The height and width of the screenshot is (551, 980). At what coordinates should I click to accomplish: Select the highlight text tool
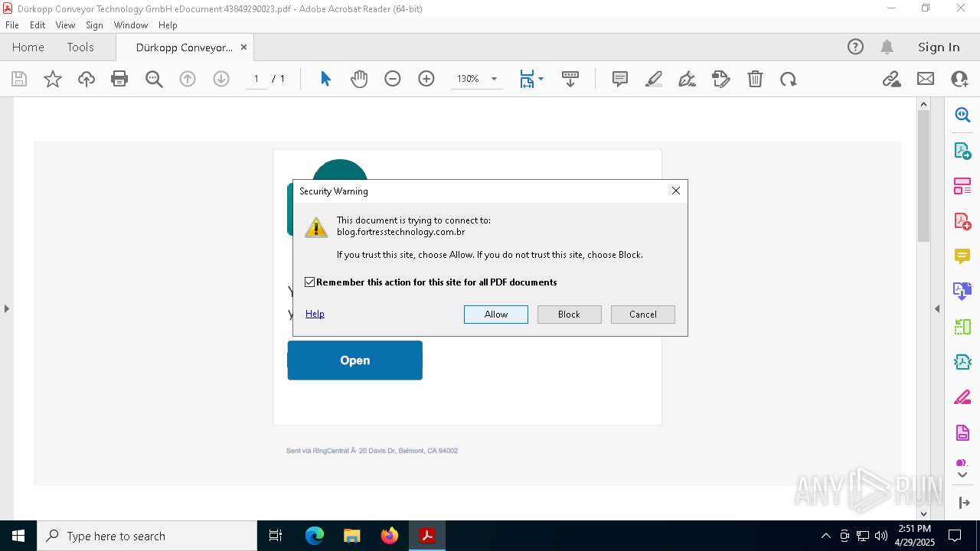[654, 79]
